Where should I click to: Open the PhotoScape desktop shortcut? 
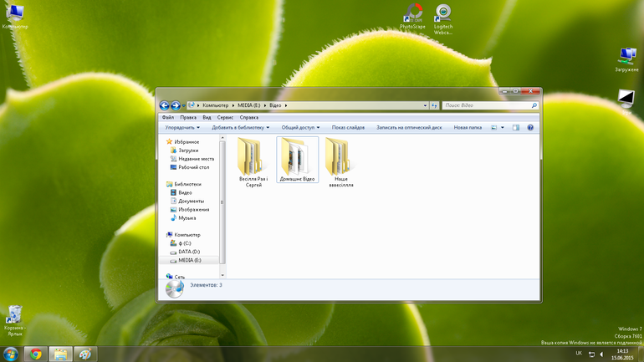413,17
